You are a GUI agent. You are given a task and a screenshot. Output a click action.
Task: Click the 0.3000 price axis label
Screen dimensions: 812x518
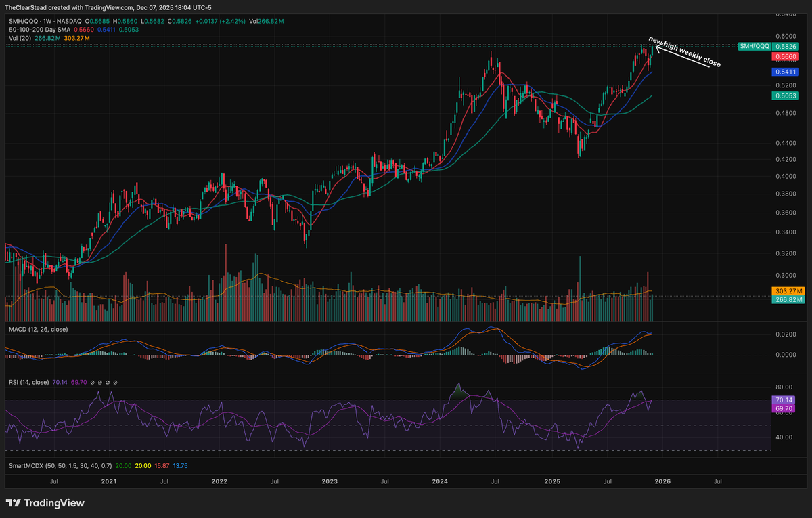click(x=786, y=276)
